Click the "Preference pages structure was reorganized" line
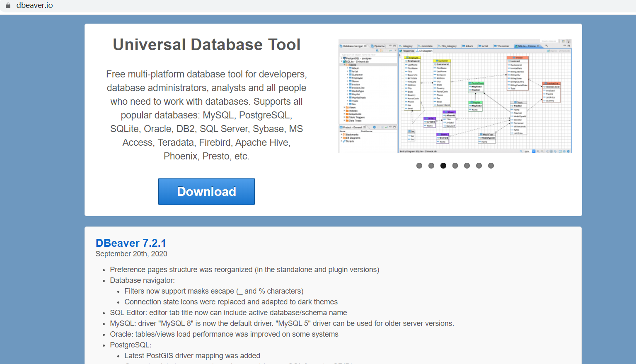The width and height of the screenshot is (636, 364). click(x=244, y=270)
